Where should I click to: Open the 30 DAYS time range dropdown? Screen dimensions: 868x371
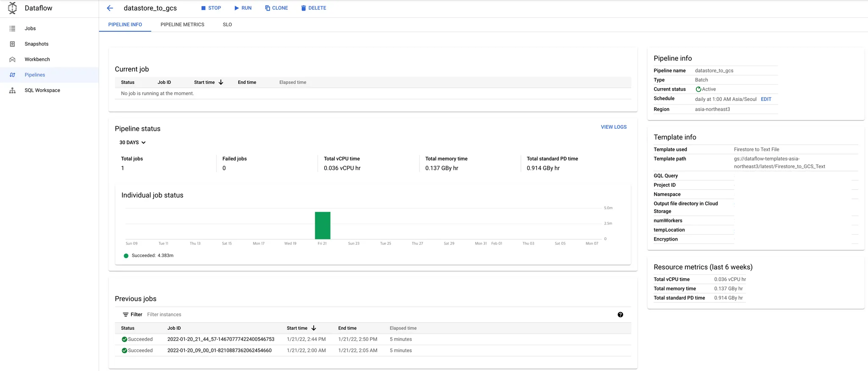[x=132, y=143]
